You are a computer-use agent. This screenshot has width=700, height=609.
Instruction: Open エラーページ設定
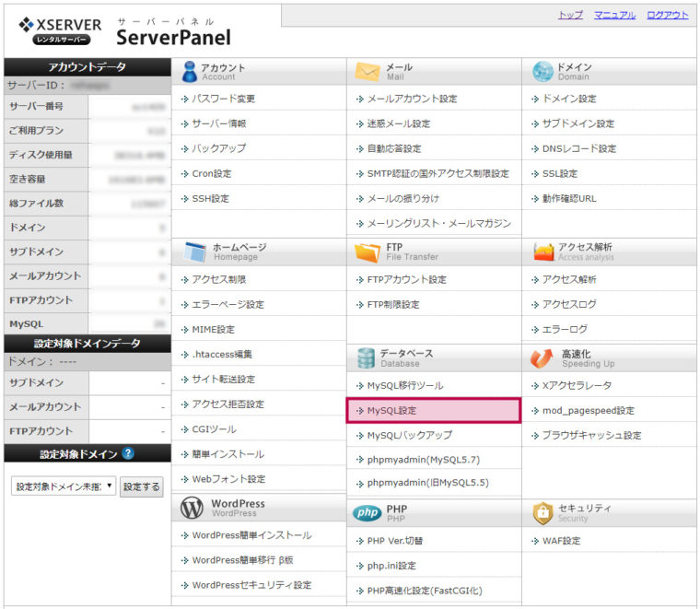coord(227,304)
